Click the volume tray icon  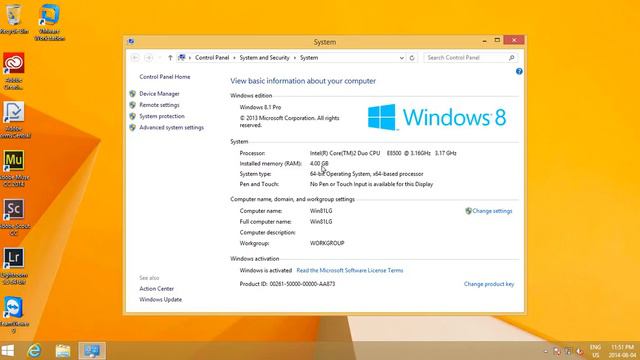tap(580, 351)
